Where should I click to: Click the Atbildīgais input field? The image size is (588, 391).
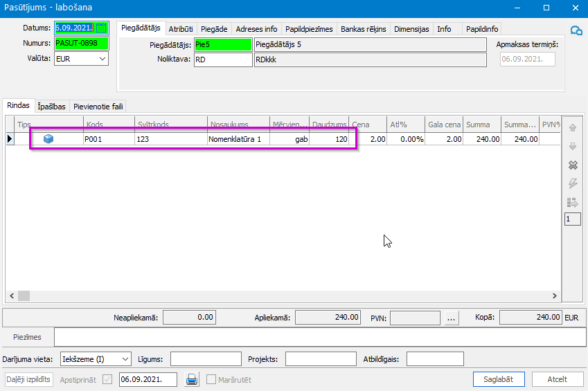(x=435, y=359)
